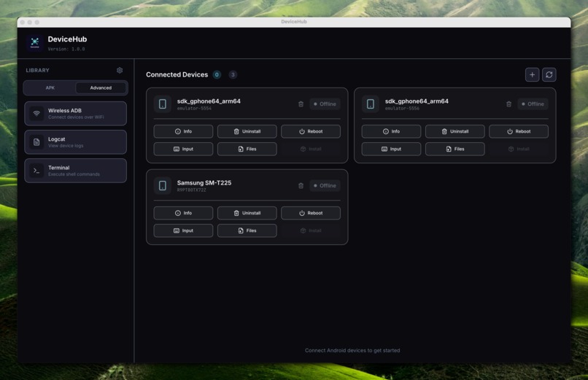This screenshot has height=380, width=588.
Task: Open Input for emulator-5556
Action: (x=391, y=149)
